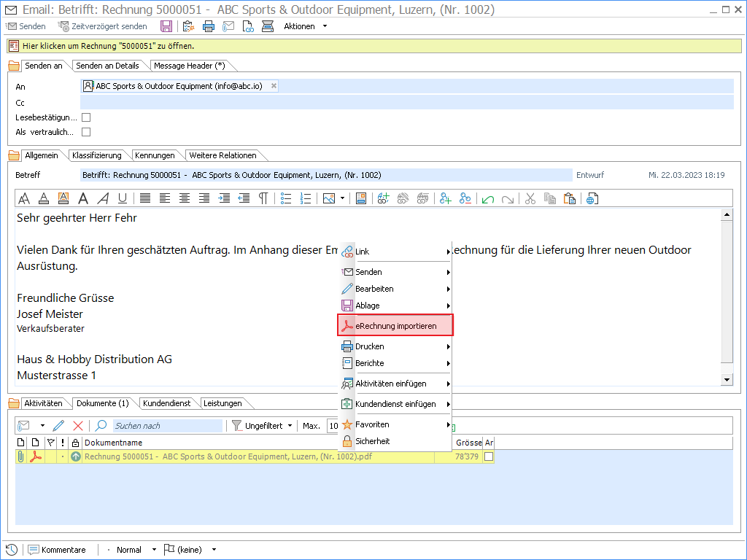The width and height of the screenshot is (747, 560).
Task: Click the scanner icon in top toolbar
Action: tap(268, 26)
